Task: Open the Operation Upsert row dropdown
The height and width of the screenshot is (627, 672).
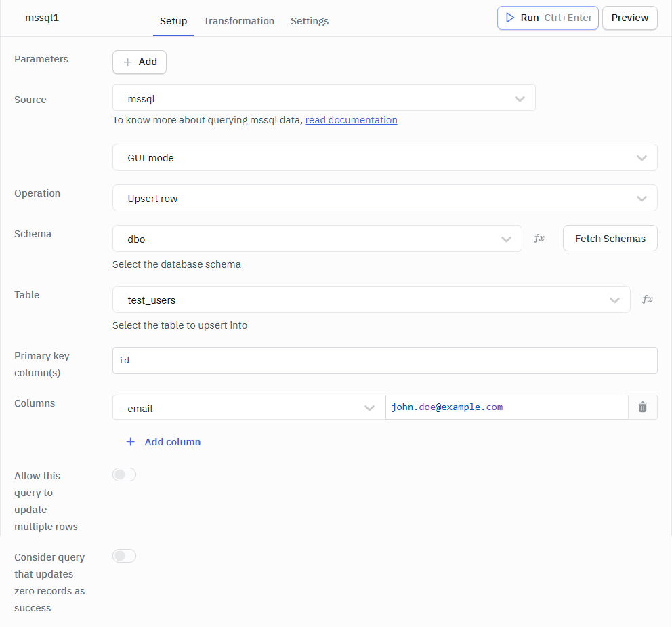Action: (385, 198)
